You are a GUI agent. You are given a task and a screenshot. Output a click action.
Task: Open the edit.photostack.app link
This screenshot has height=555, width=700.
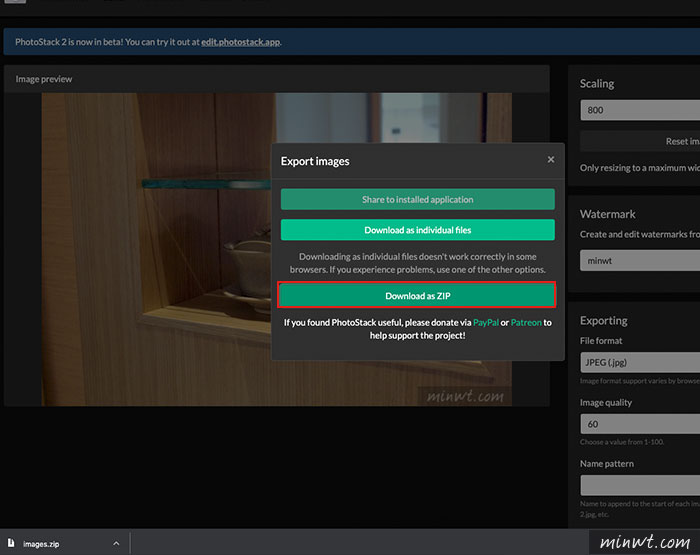tap(240, 42)
